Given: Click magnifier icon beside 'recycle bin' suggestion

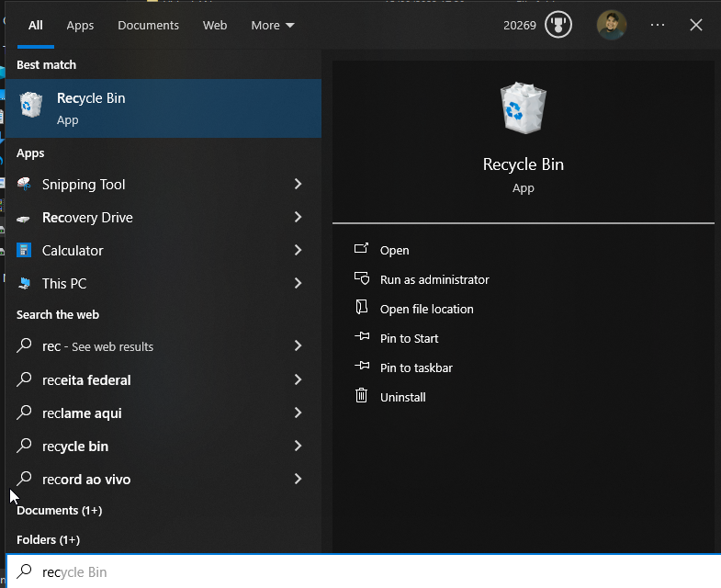Looking at the screenshot, I should tap(24, 446).
